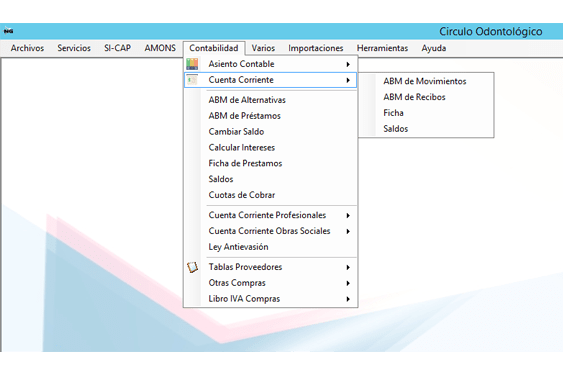The width and height of the screenshot is (563, 375).
Task: Expand Cuenta Corriente Profesionales submenu arrow
Action: pyautogui.click(x=348, y=216)
